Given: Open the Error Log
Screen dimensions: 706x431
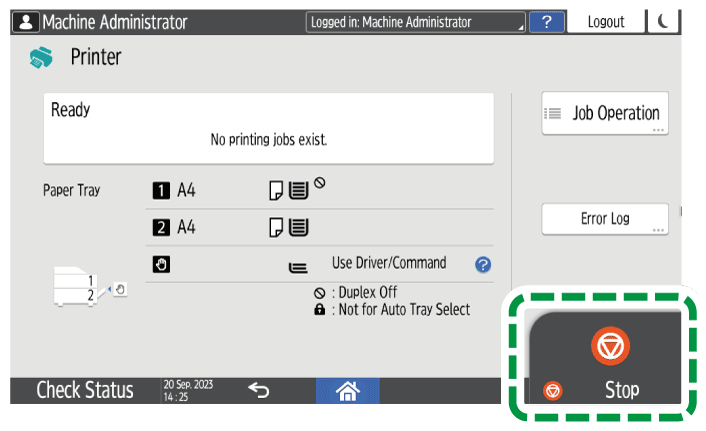Looking at the screenshot, I should tap(605, 219).
